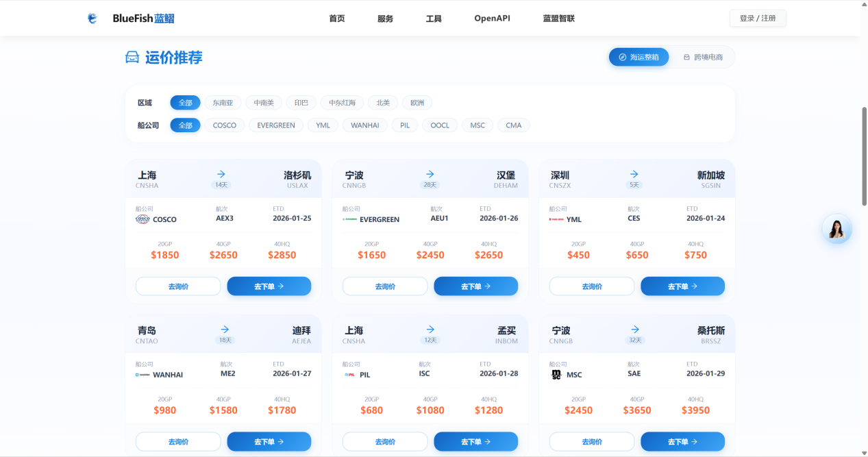Viewport: 868px width, 457px height.
Task: Open the floating customer service avatar
Action: 836,228
